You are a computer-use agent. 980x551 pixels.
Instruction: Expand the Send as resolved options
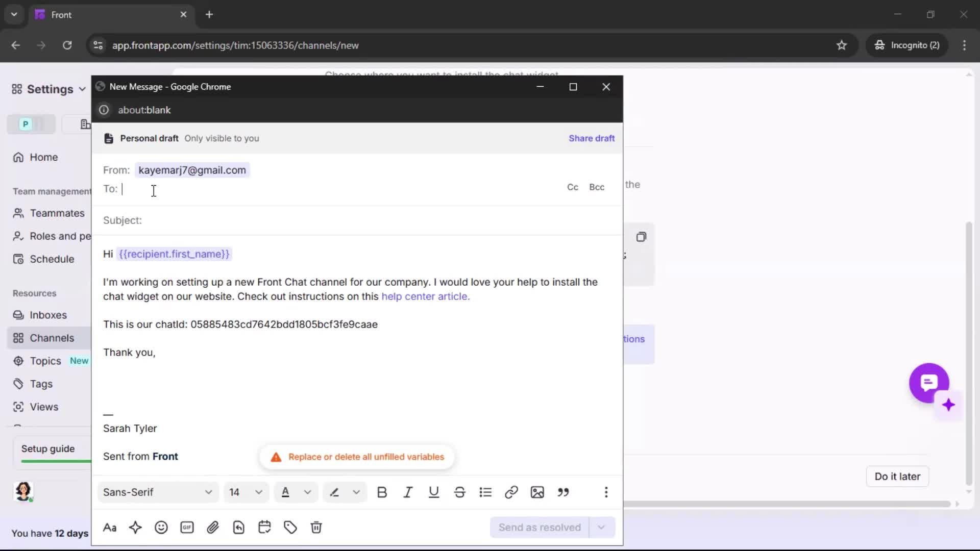coord(602,527)
